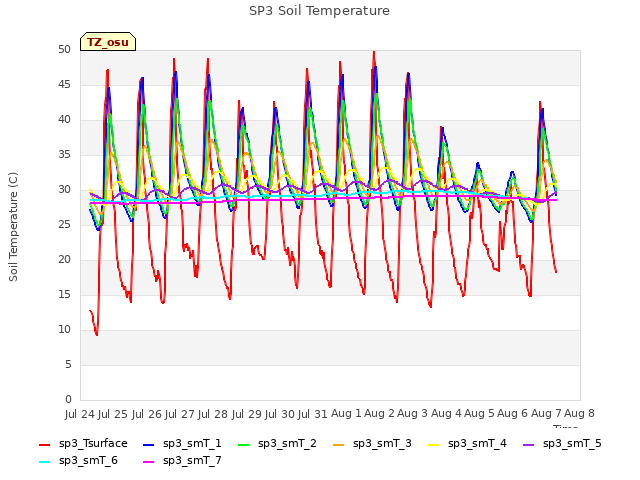This screenshot has width=640, height=480.
Task: Toggle sp3_Tsurface series in legend
Action: pyautogui.click(x=83, y=444)
